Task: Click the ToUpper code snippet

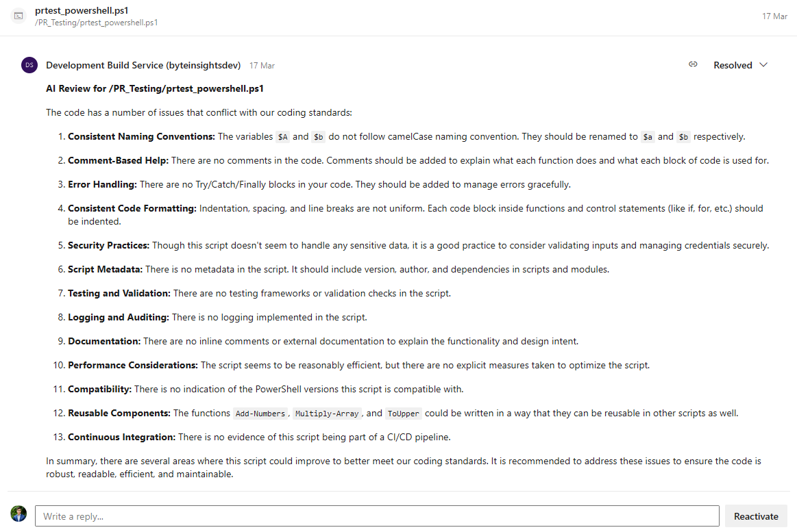Action: point(403,414)
